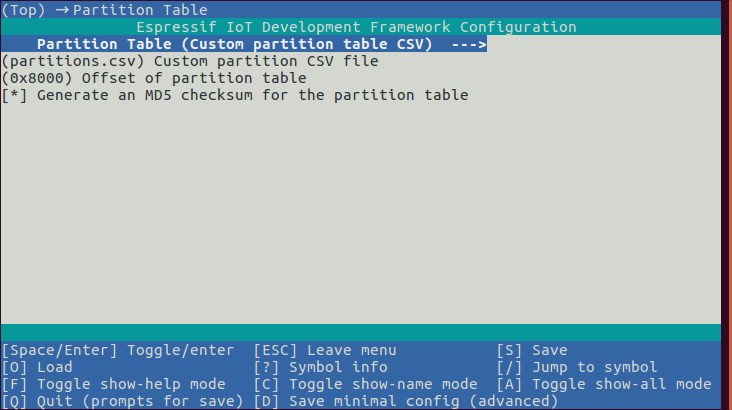Click [D] Save minimal config (advanced)
The width and height of the screenshot is (732, 410).
405,401
